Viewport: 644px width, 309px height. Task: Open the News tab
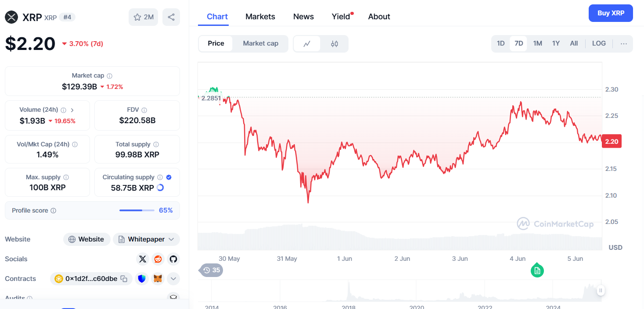tap(303, 17)
